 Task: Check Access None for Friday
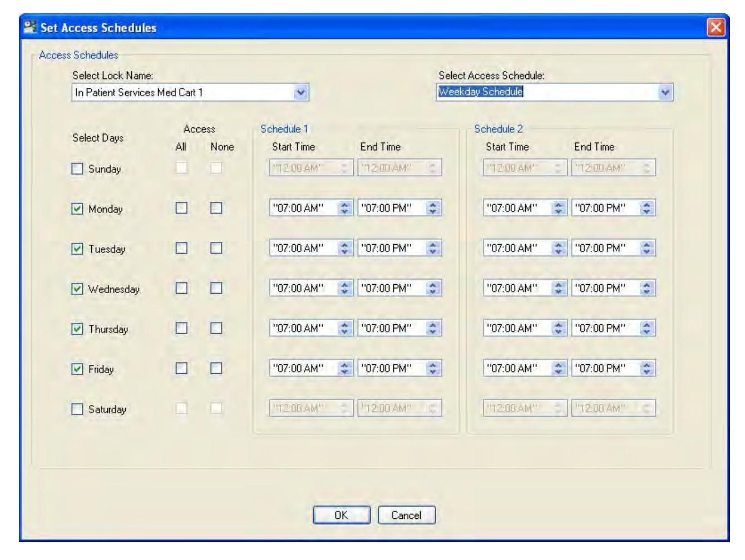[216, 368]
